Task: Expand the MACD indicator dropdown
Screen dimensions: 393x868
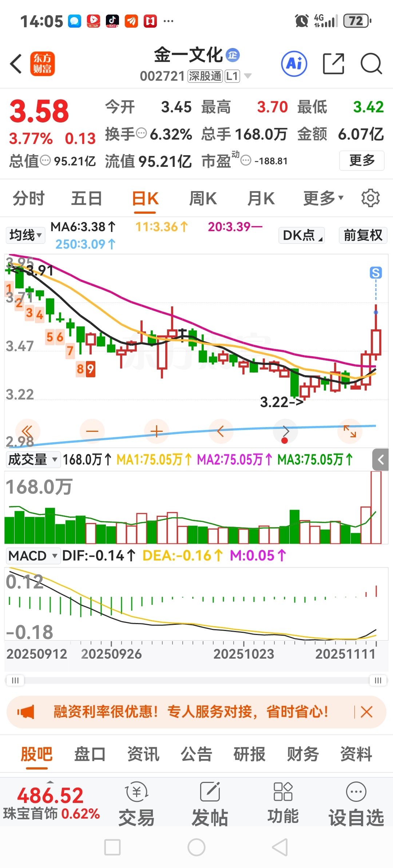Action: [x=33, y=556]
